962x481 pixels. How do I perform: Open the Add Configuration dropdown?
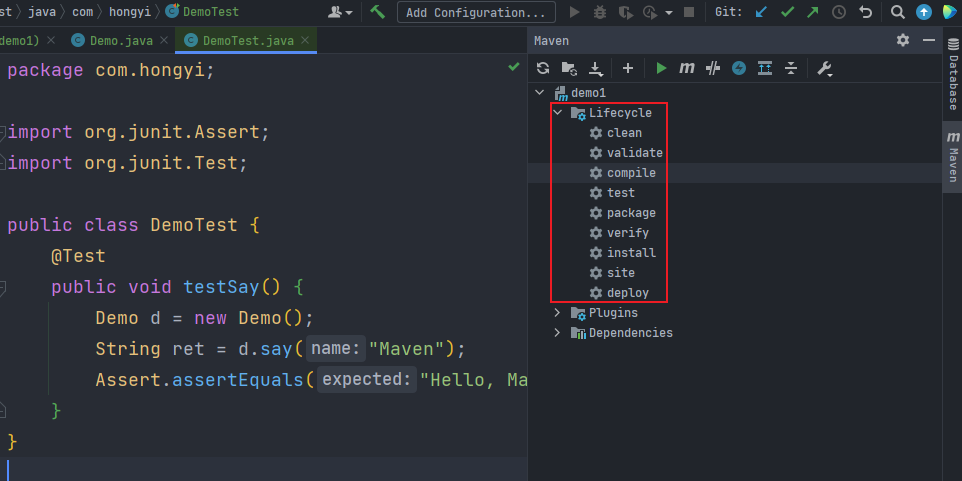point(476,12)
